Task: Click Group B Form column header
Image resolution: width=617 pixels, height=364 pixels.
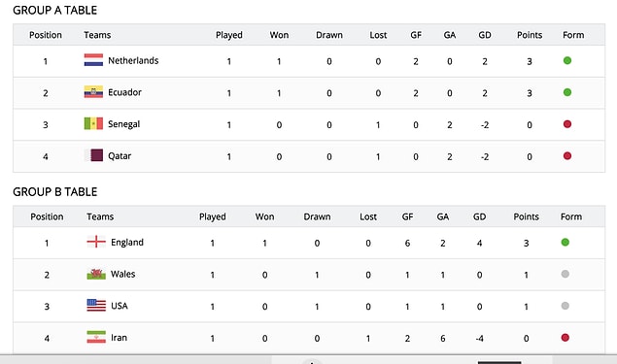Action: [x=571, y=216]
